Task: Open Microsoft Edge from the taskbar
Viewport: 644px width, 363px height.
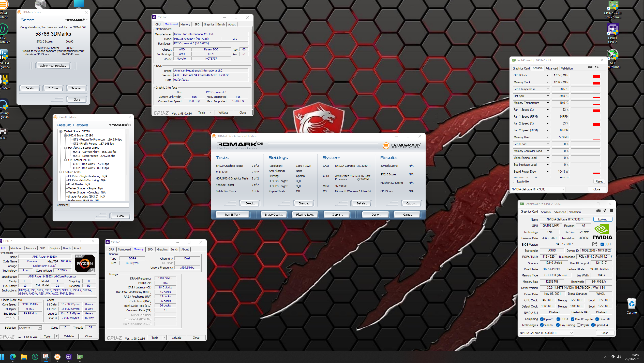Action: click(12, 357)
